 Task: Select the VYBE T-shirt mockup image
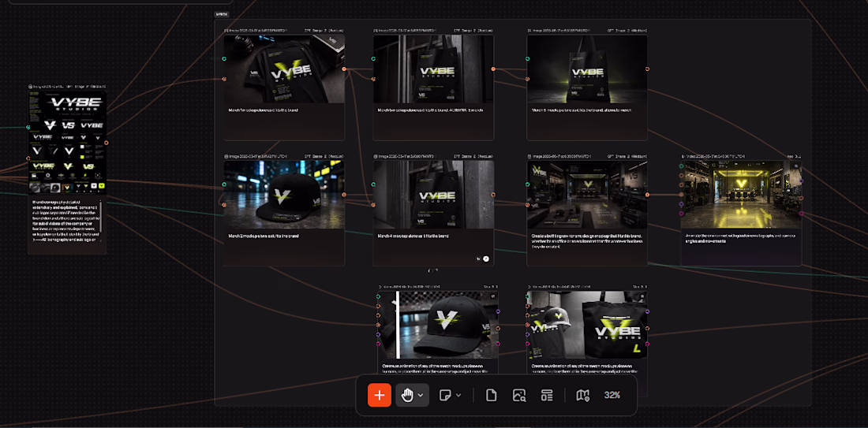point(284,69)
